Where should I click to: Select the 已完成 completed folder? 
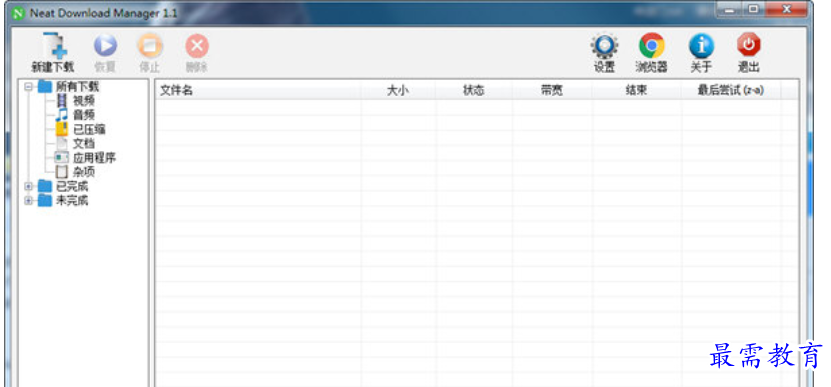[63, 187]
